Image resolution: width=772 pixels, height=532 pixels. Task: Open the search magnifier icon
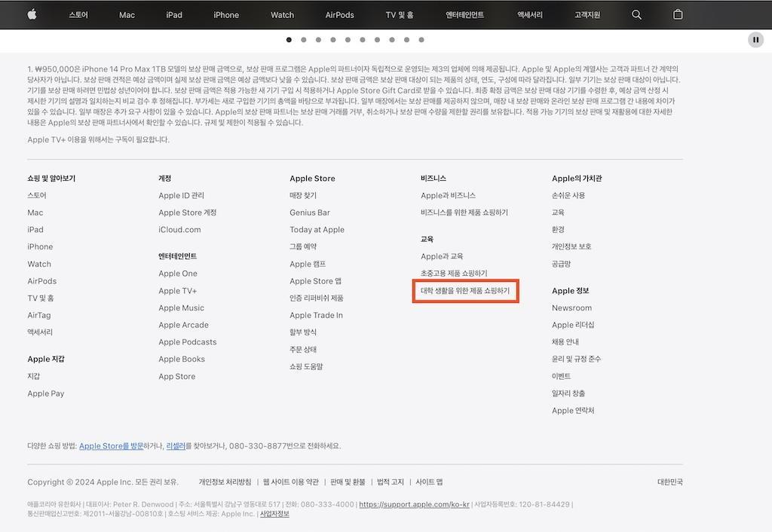point(636,15)
